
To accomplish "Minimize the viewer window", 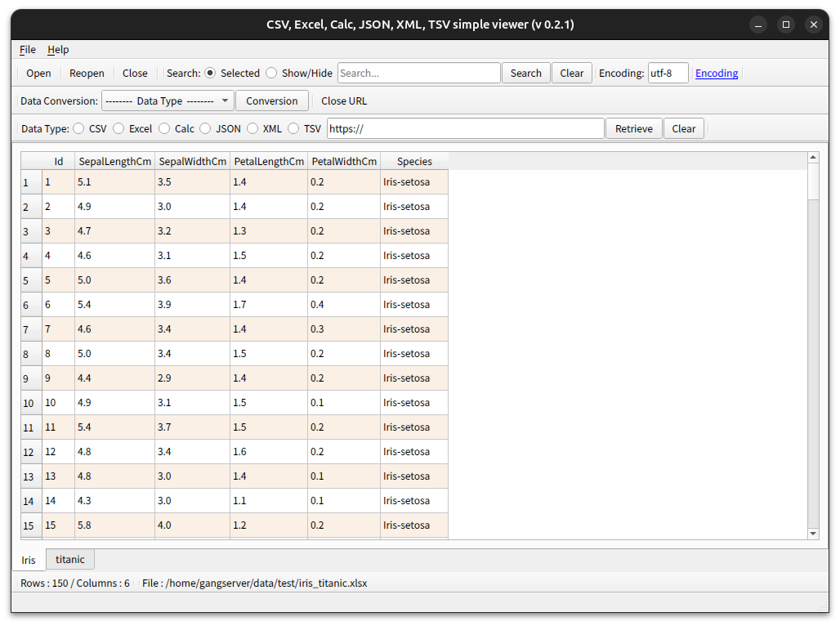I will tap(758, 25).
